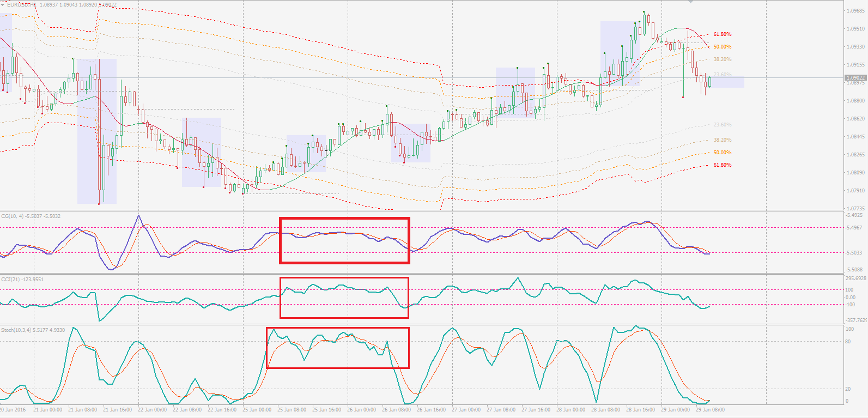Viewport: 868px width, 418px height.
Task: Click time axis label 27 Jan 16:00
Action: tap(536, 410)
